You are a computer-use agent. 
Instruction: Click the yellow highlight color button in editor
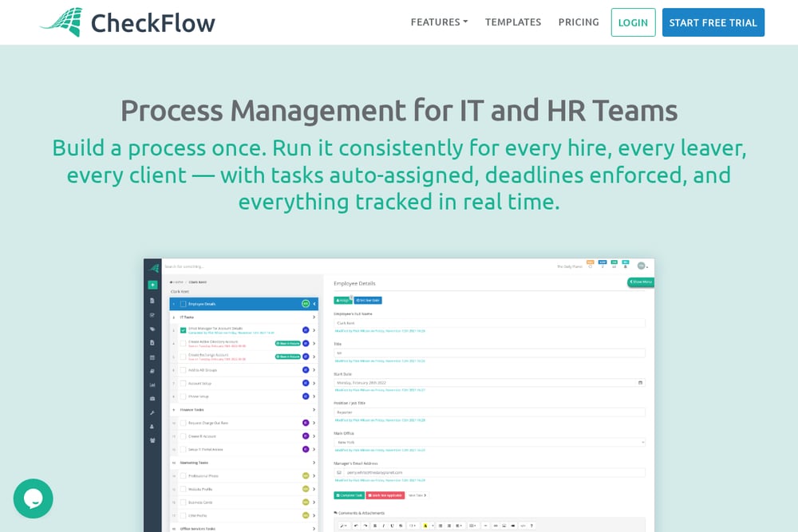[425, 526]
